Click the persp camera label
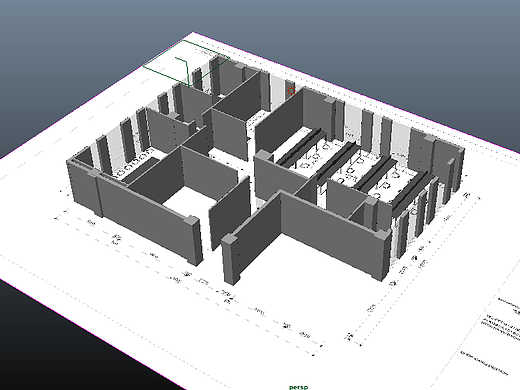Viewport: 520px width, 390px height. pyautogui.click(x=299, y=387)
